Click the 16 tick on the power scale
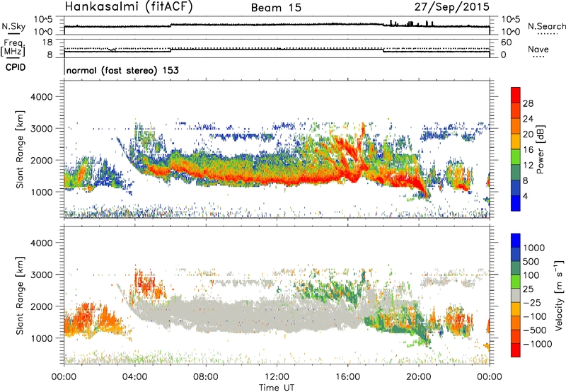Screen dimensions: 566x392 click(528, 150)
